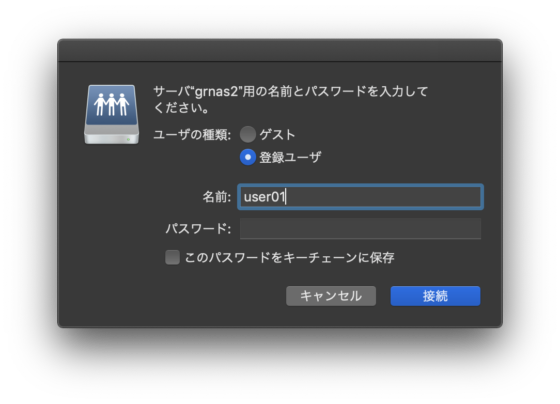This screenshot has height=404, width=560.
Task: Focus the パスワード input field
Action: [x=360, y=229]
